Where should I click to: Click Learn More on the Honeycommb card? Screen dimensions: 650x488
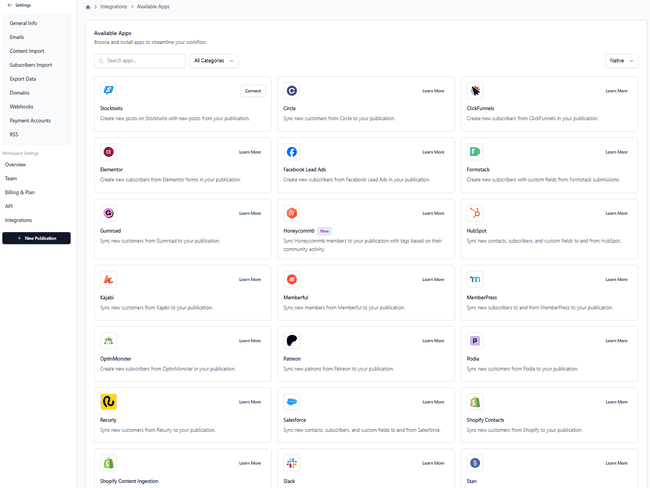coord(433,213)
